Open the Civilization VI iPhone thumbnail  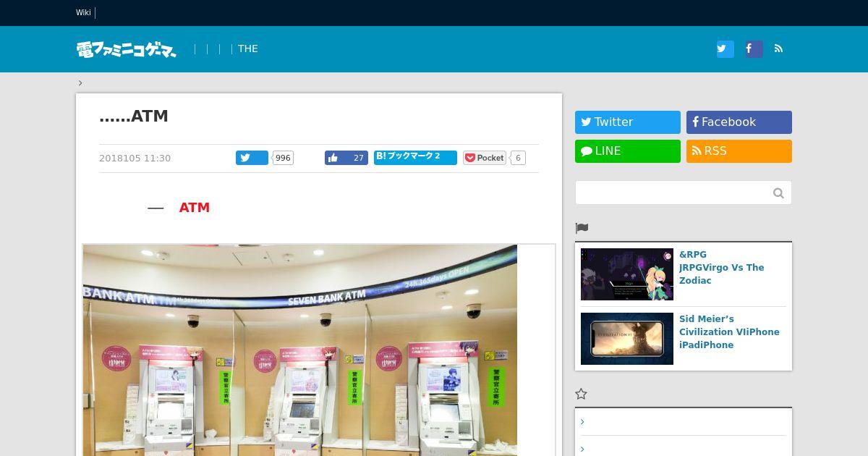[x=627, y=339]
